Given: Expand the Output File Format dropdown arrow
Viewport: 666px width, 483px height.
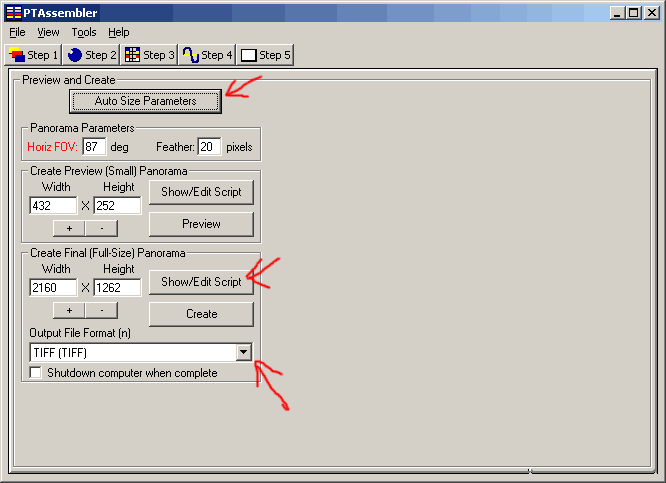Looking at the screenshot, I should (243, 352).
